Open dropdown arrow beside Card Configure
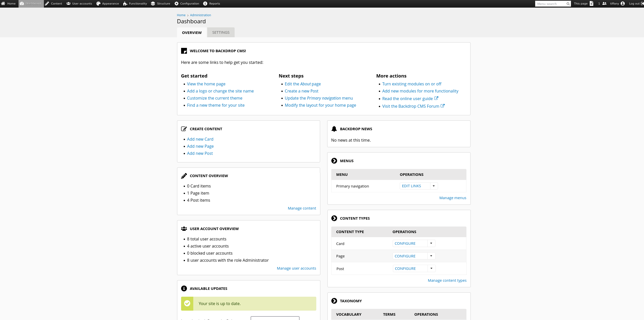The height and width of the screenshot is (320, 644). coord(431,243)
